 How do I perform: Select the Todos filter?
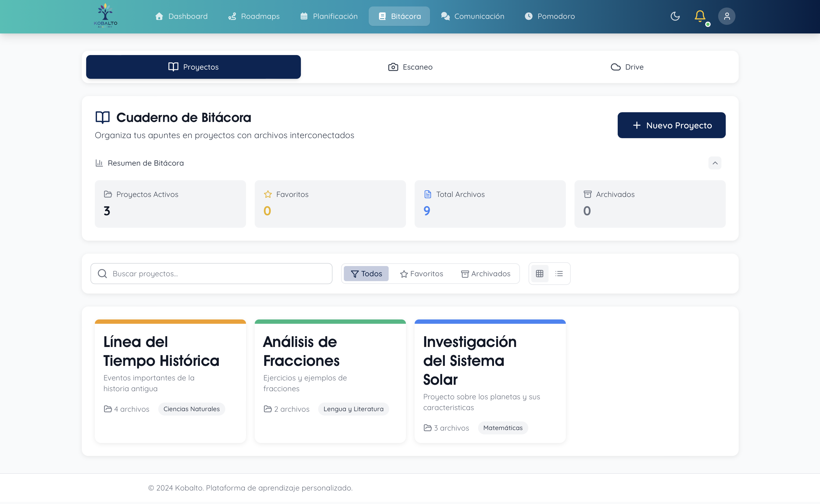pos(366,274)
